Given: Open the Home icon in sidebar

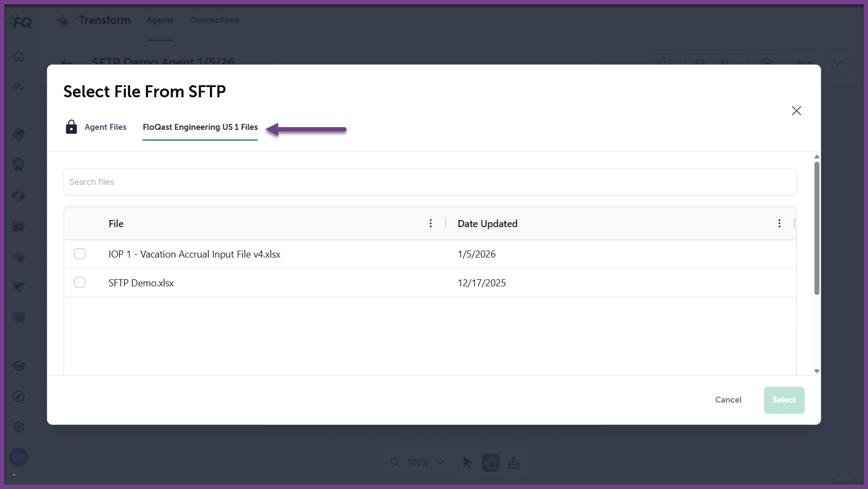Looking at the screenshot, I should (18, 55).
